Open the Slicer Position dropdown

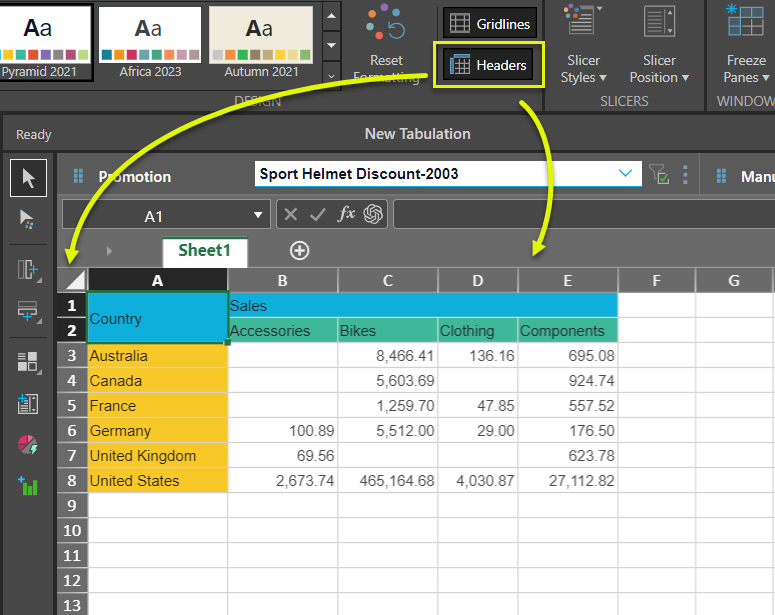(x=659, y=45)
